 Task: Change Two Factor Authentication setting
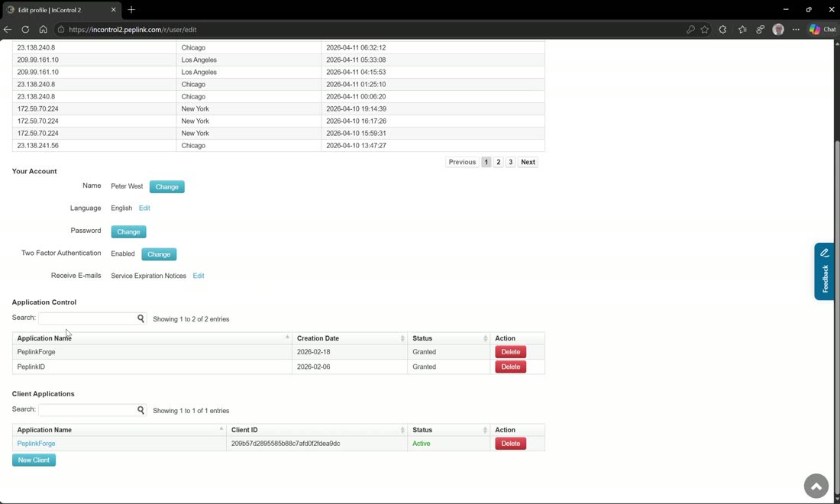click(x=159, y=254)
